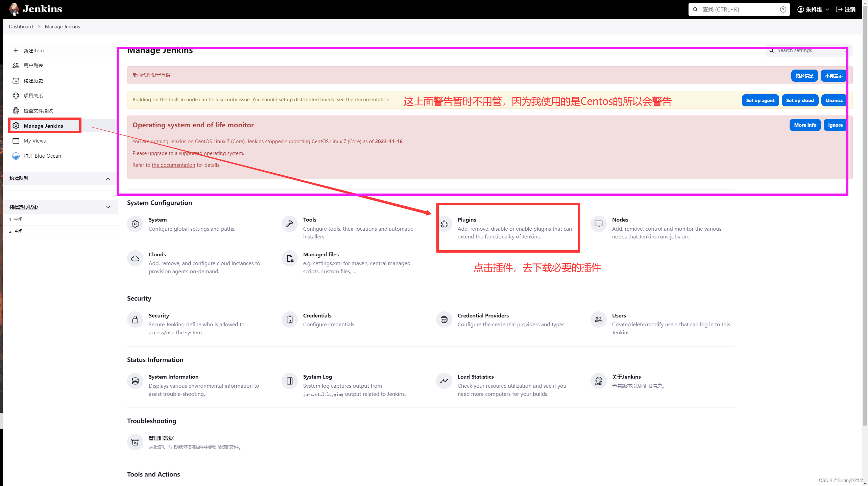868x486 pixels.
Task: Click the 注销 logout icon
Action: 839,9
